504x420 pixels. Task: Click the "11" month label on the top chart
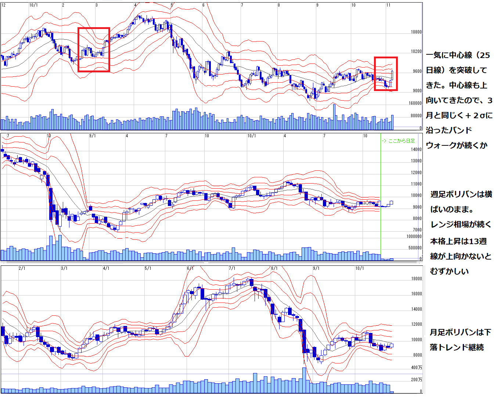(388, 5)
